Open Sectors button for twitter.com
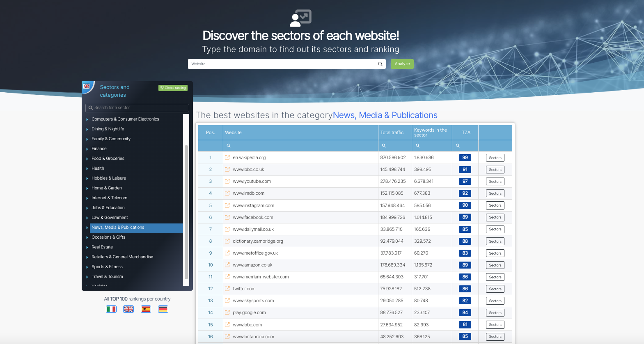The image size is (644, 344). pyautogui.click(x=495, y=289)
